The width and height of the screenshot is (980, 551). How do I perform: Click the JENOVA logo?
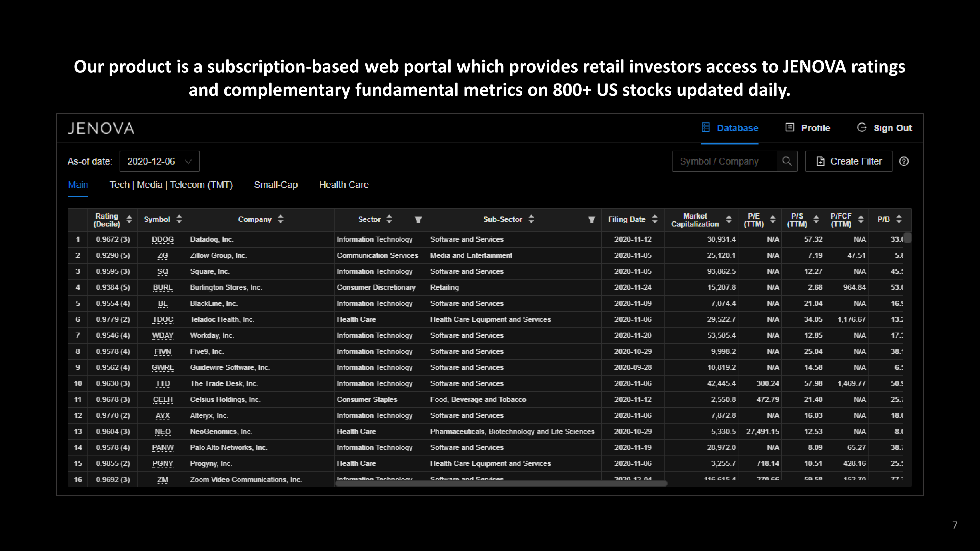101,129
